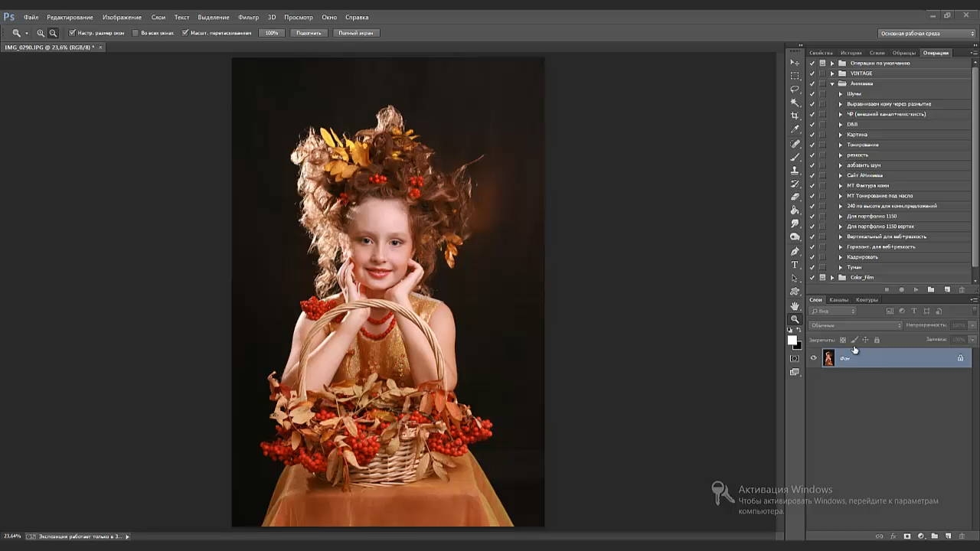Enable 'Во всех окнах' checkbox

coord(136,33)
